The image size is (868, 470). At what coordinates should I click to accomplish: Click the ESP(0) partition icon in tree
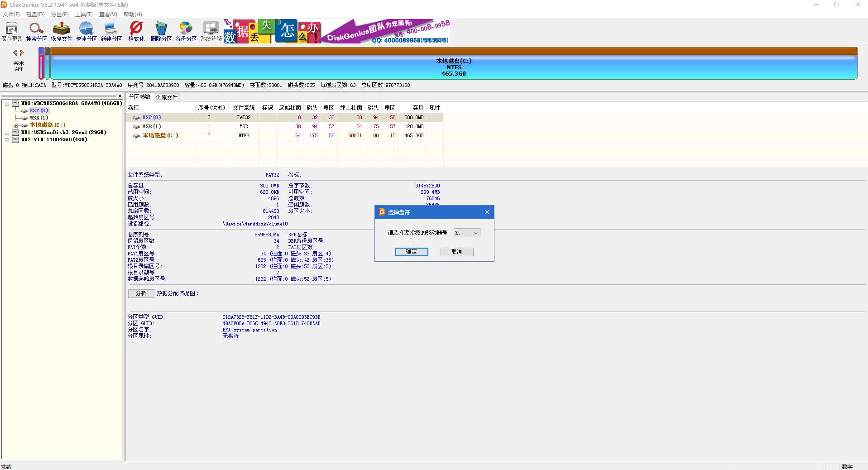point(24,110)
